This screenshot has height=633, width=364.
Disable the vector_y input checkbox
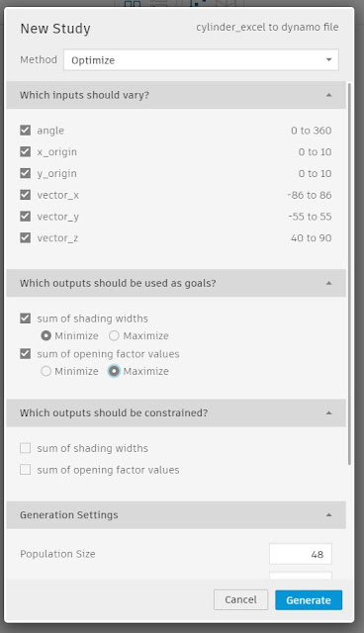click(25, 217)
